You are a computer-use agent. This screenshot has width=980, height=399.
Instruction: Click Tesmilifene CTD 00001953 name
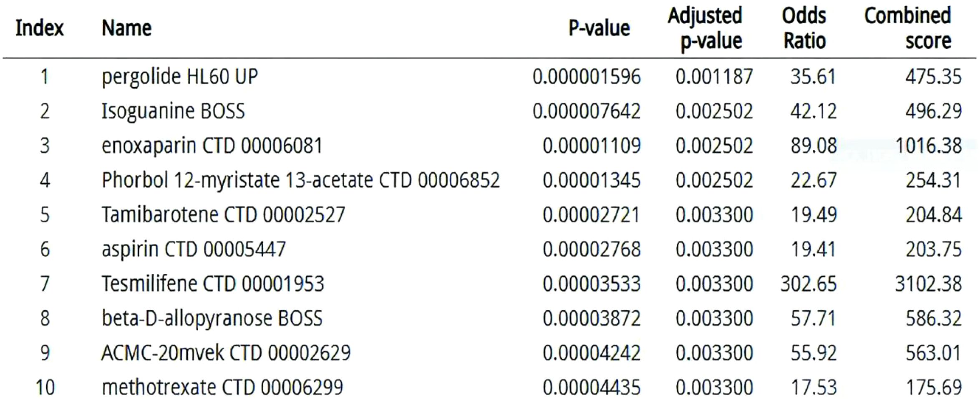click(213, 284)
